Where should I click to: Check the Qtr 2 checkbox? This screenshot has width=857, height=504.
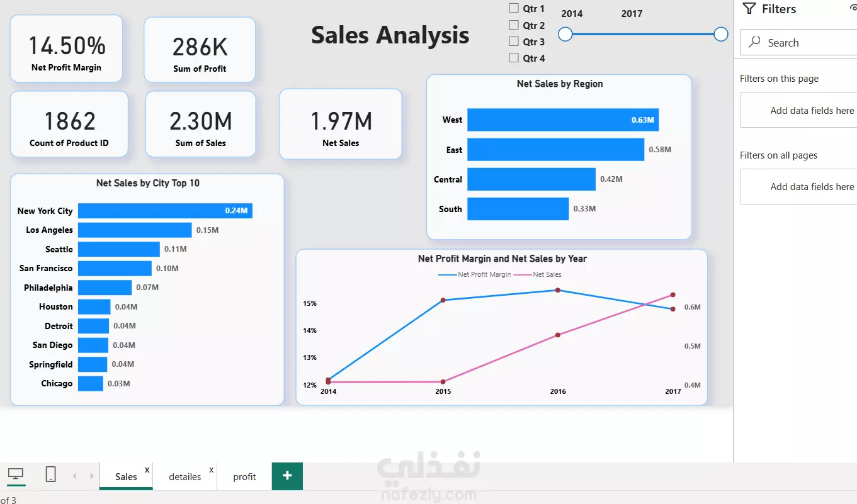[x=514, y=25]
